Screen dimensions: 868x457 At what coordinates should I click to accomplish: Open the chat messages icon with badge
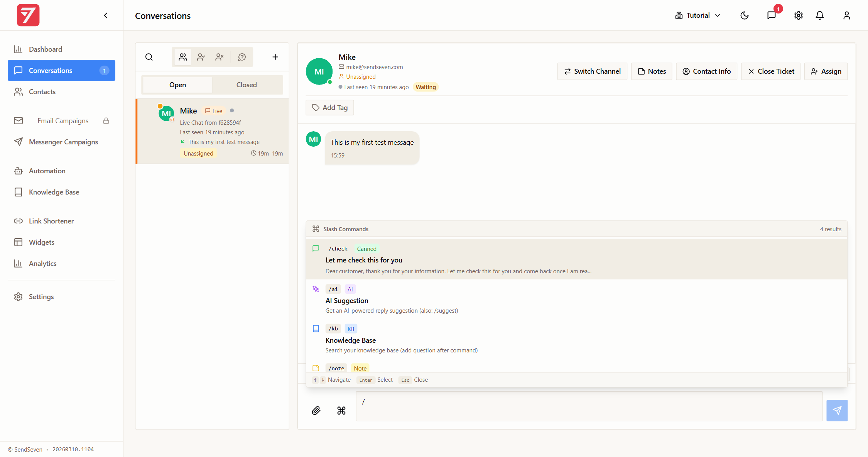772,15
